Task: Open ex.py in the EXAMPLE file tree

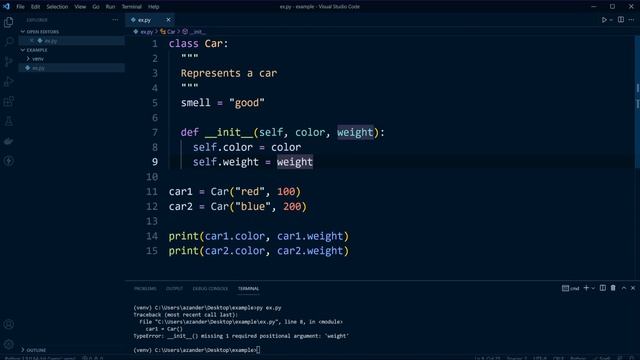Action: pos(71,68)
